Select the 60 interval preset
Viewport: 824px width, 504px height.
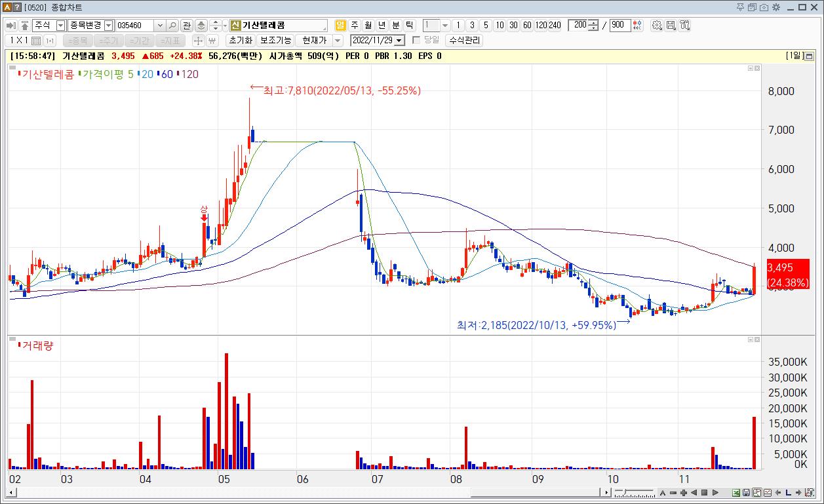point(527,25)
